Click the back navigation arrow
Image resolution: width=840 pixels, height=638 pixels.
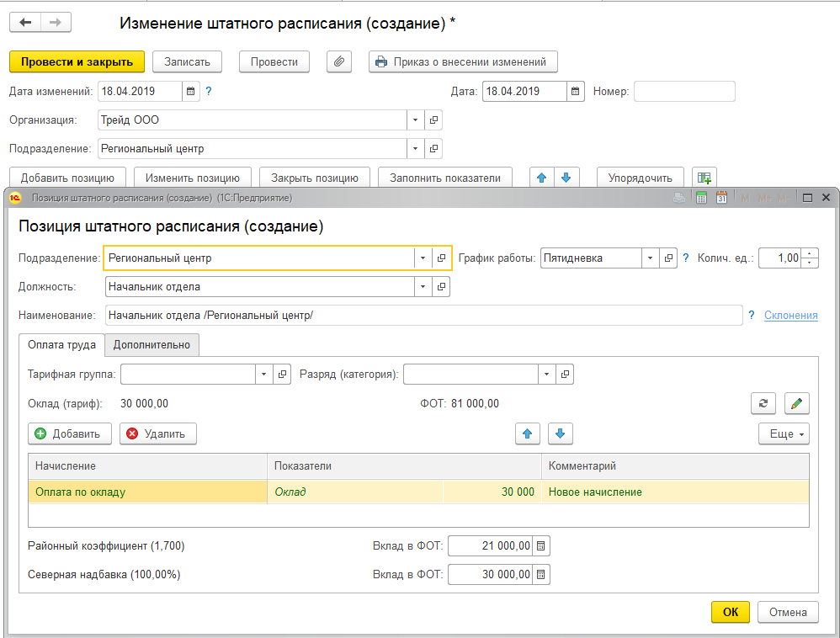[x=26, y=23]
